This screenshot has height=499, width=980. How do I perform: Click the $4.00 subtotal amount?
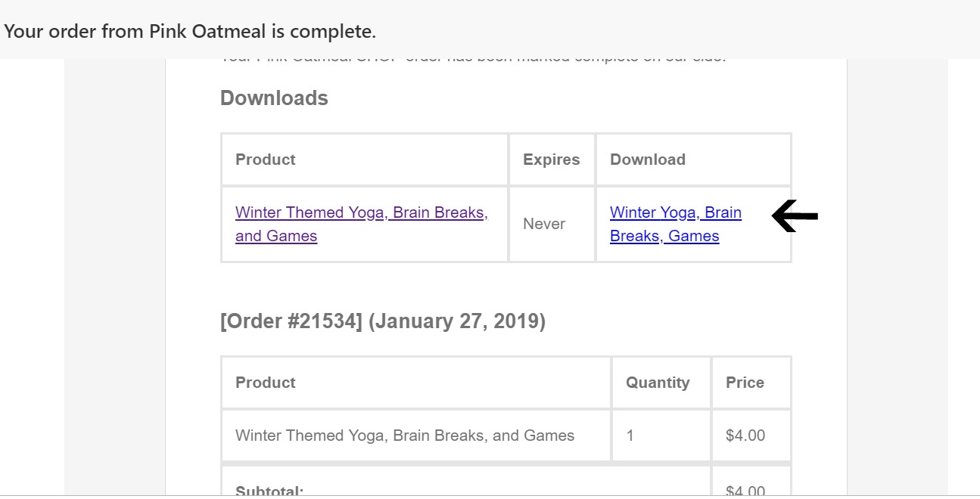(x=745, y=490)
